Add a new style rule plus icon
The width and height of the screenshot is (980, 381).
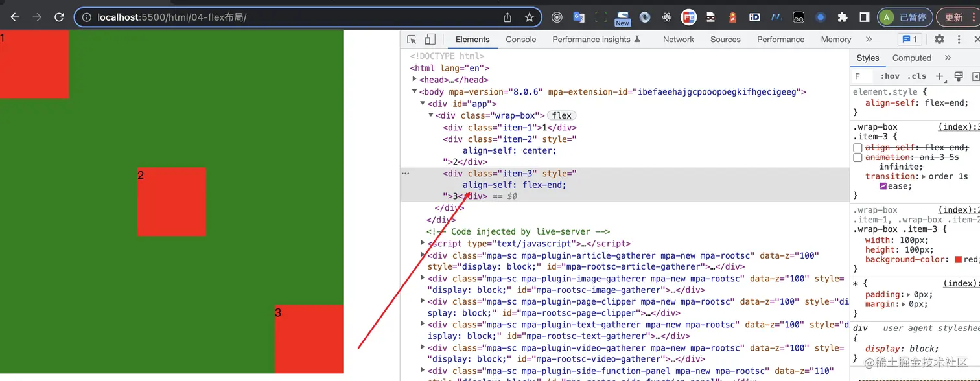940,77
